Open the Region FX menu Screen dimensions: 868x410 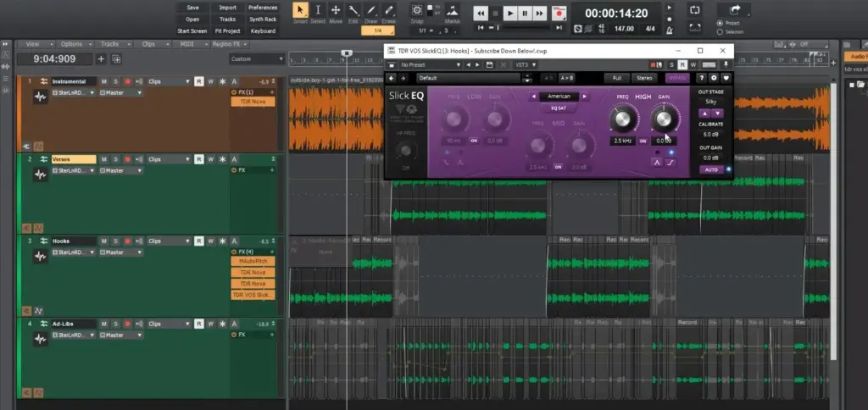pos(230,44)
